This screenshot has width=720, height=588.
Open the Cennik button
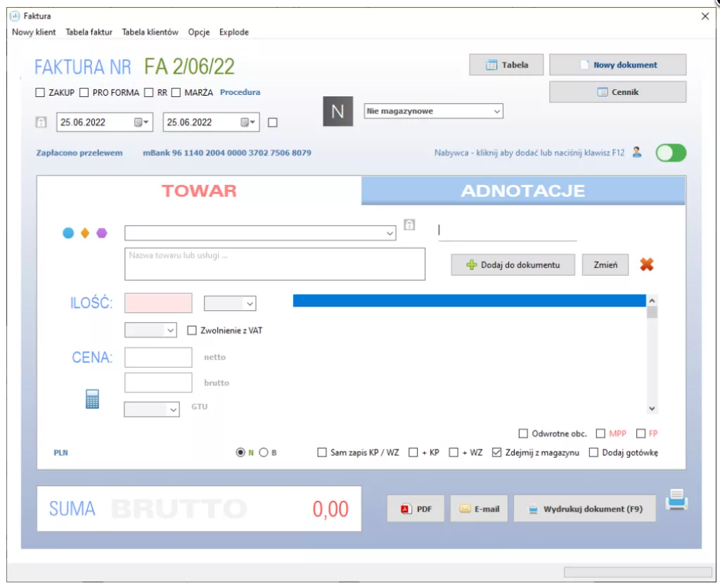coord(617,92)
